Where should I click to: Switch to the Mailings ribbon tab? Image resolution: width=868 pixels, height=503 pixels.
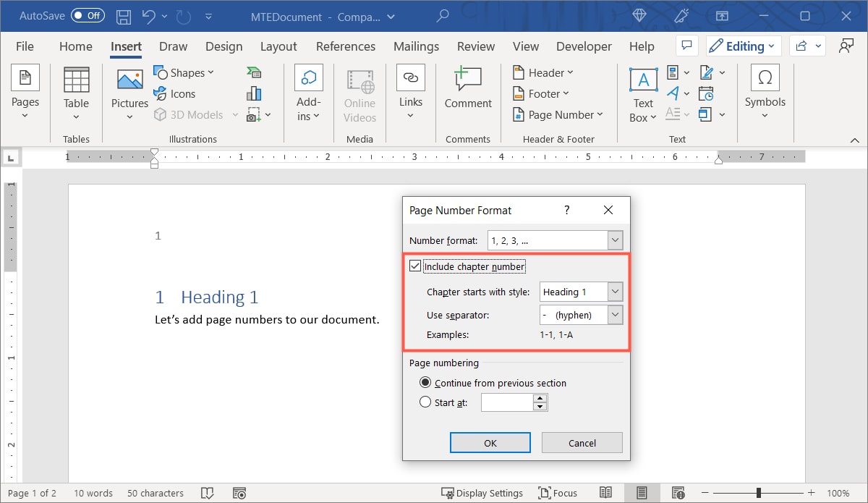pyautogui.click(x=416, y=46)
